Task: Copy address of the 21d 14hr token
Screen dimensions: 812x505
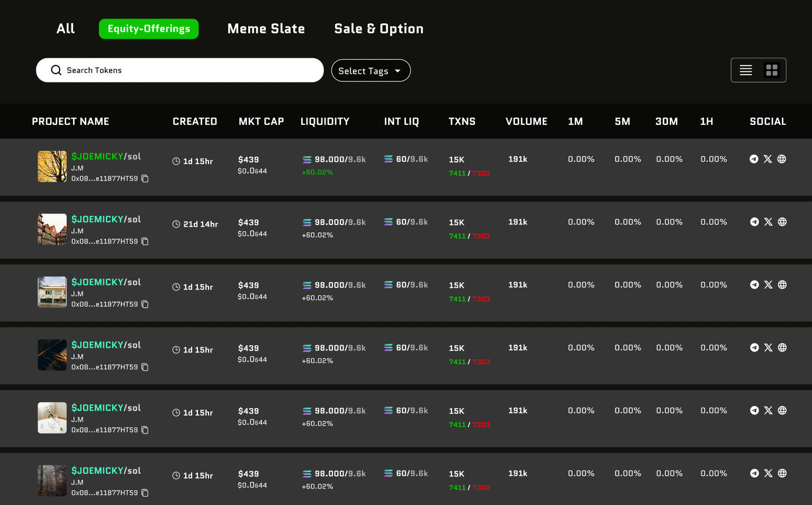Action: point(145,241)
